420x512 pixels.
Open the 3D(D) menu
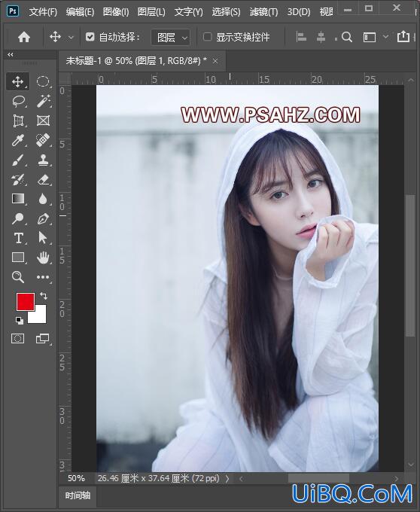(x=299, y=12)
